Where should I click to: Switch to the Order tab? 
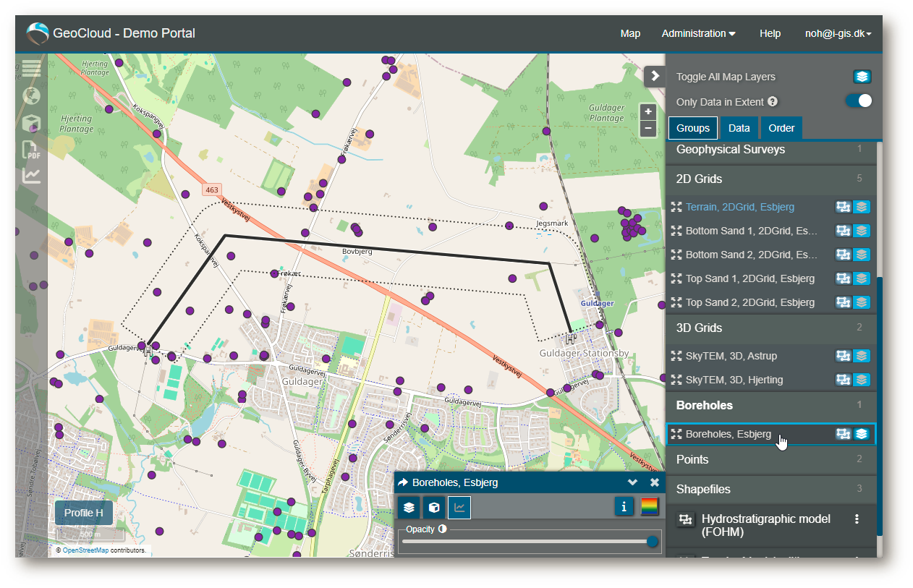(781, 128)
